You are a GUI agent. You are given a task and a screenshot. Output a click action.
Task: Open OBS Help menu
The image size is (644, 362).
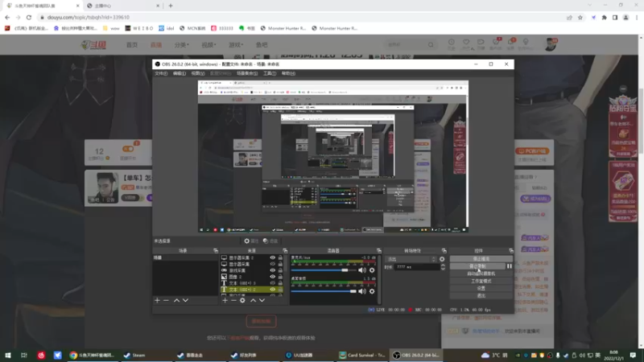288,73
